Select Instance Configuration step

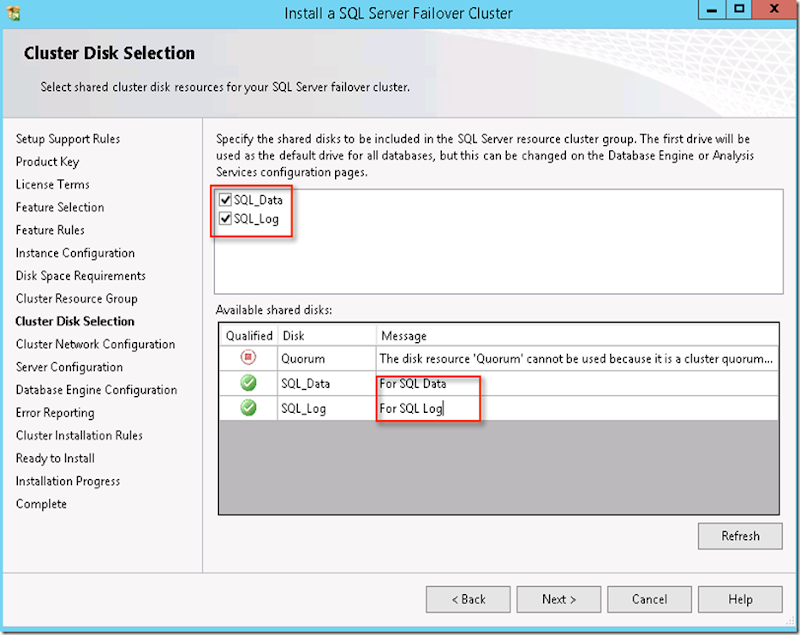pyautogui.click(x=75, y=253)
